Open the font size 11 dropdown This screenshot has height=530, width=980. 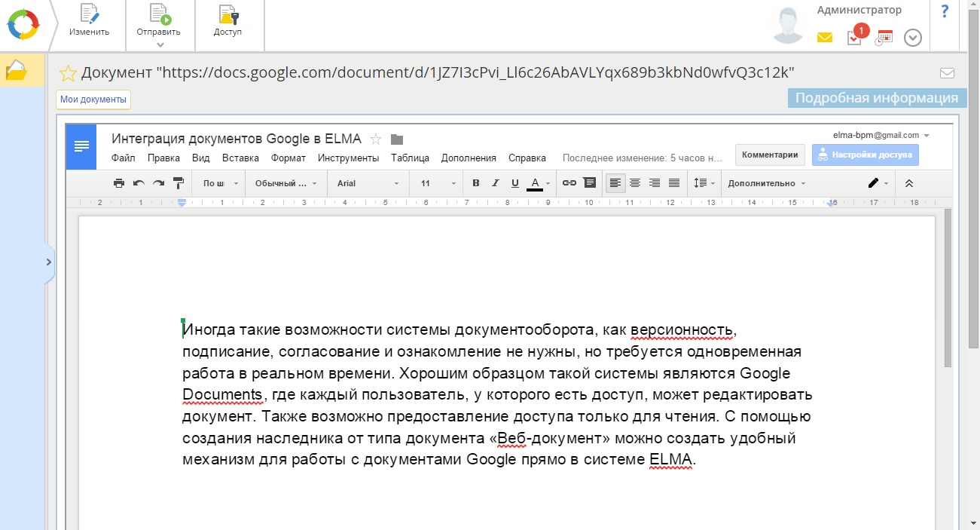pos(438,183)
